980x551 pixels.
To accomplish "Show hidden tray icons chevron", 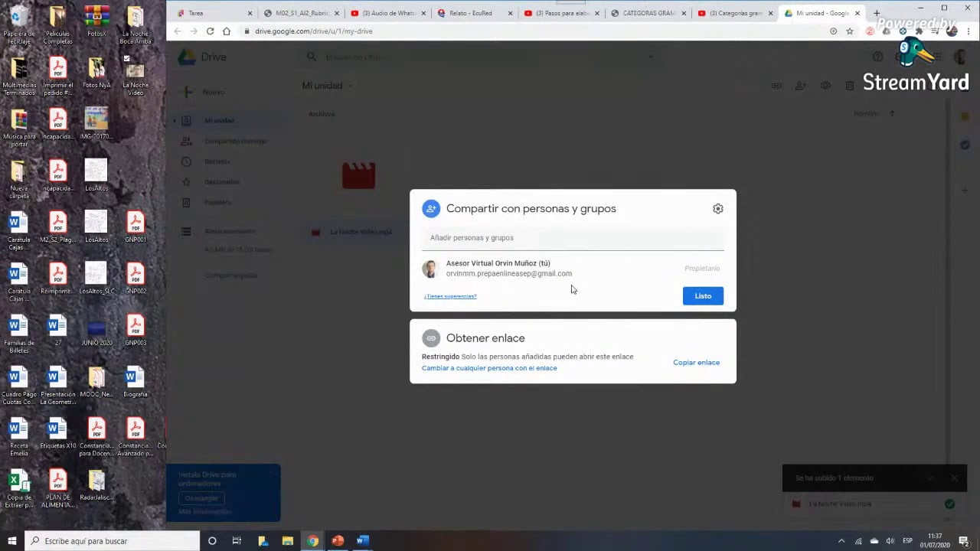I will click(841, 541).
